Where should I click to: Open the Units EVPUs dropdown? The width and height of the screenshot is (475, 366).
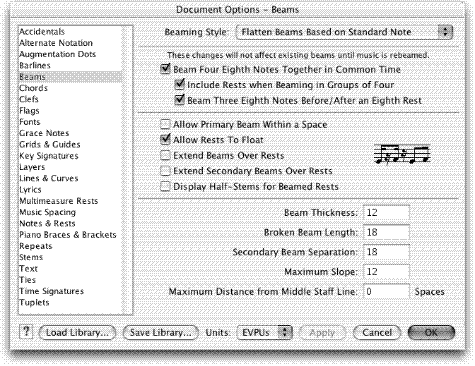point(264,332)
